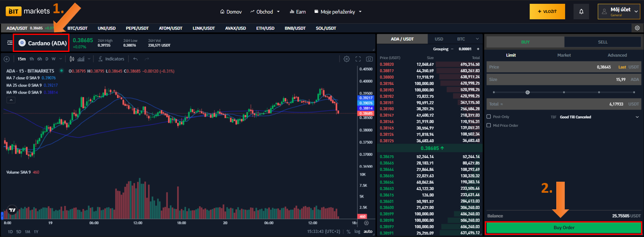644x237 pixels.
Task: Click the BitMarkets logo
Action: click(x=28, y=11)
